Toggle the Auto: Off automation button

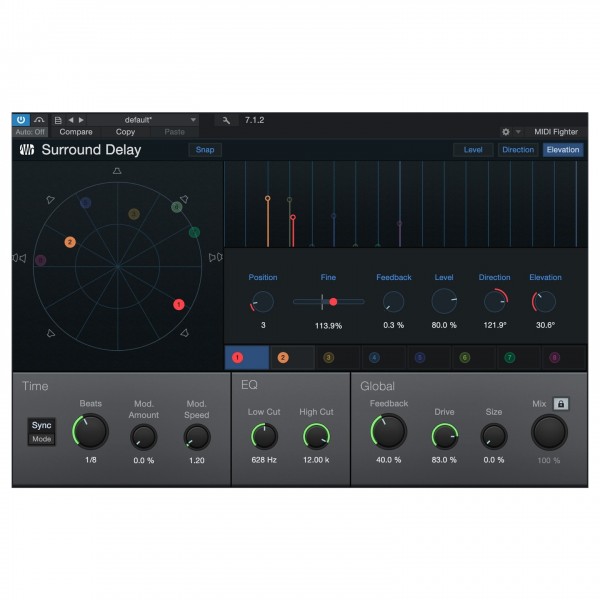point(30,132)
